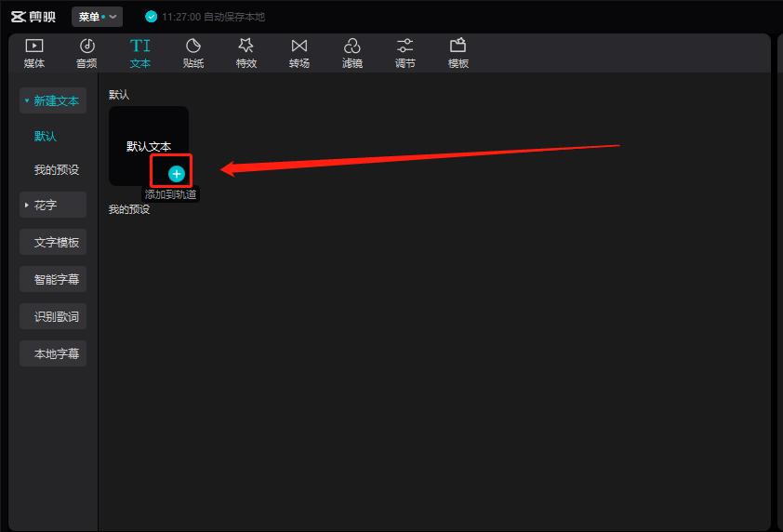The width and height of the screenshot is (783, 532).
Task: Open the 调节 (Adjust) panel icon
Action: pyautogui.click(x=405, y=46)
